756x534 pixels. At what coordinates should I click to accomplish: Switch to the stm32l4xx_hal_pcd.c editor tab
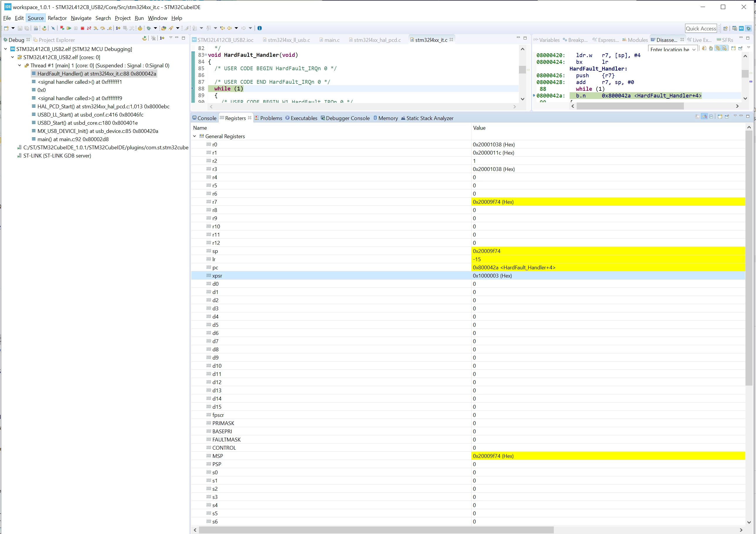375,40
